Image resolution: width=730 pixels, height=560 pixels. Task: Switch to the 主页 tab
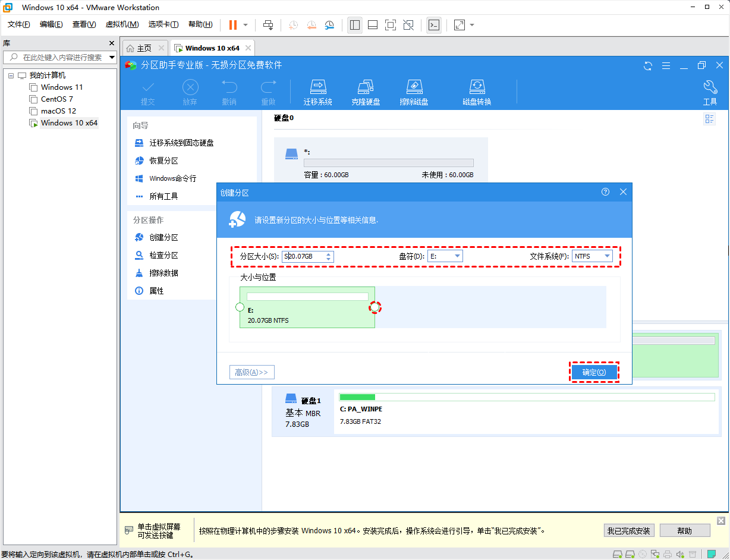(146, 48)
